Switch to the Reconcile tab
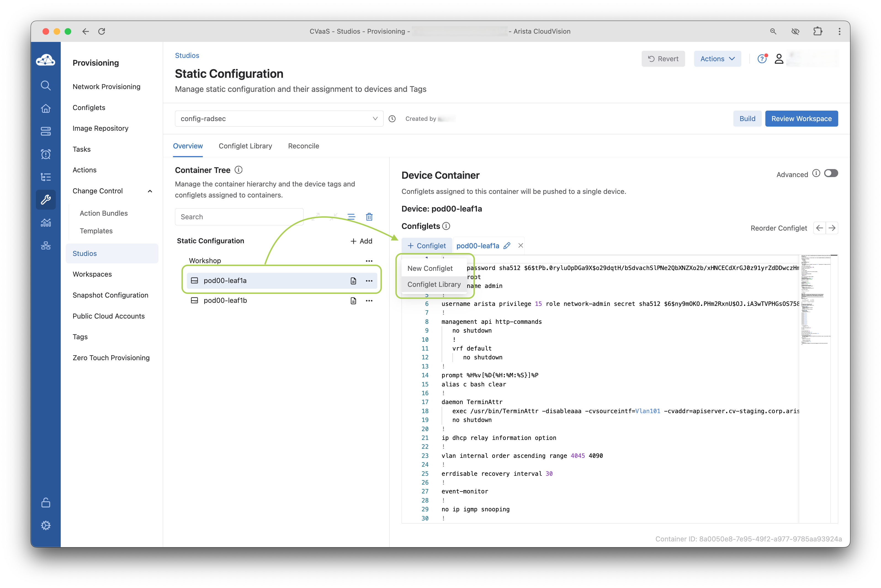Image resolution: width=881 pixels, height=588 pixels. (x=303, y=146)
